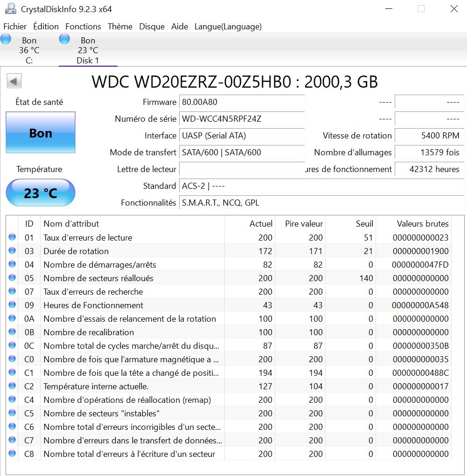Open the Édition menu

[x=46, y=27]
